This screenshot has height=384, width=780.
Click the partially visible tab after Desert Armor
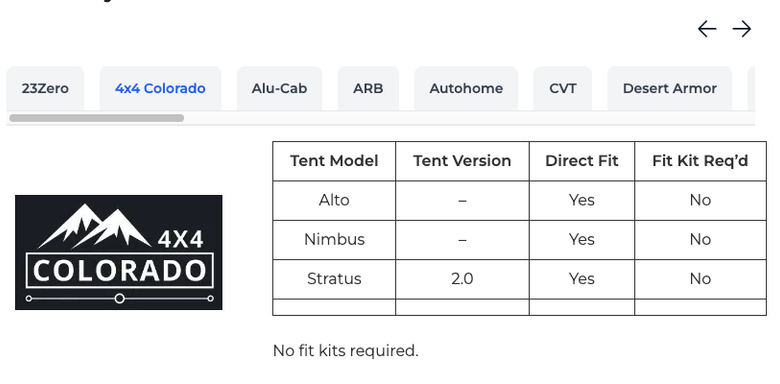coord(751,89)
